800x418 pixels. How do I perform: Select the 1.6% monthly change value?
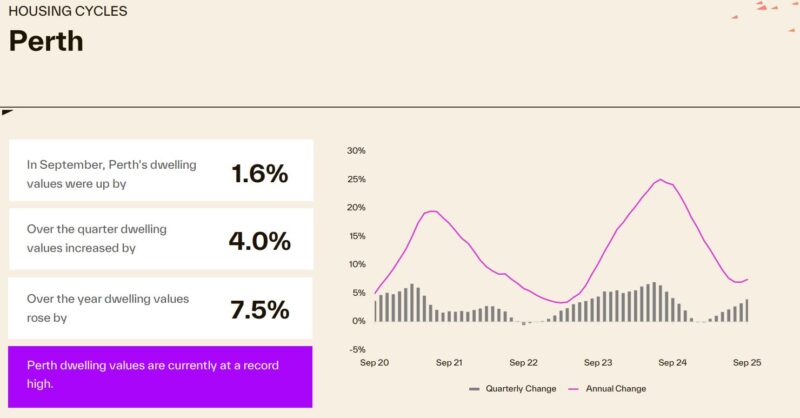click(x=259, y=173)
